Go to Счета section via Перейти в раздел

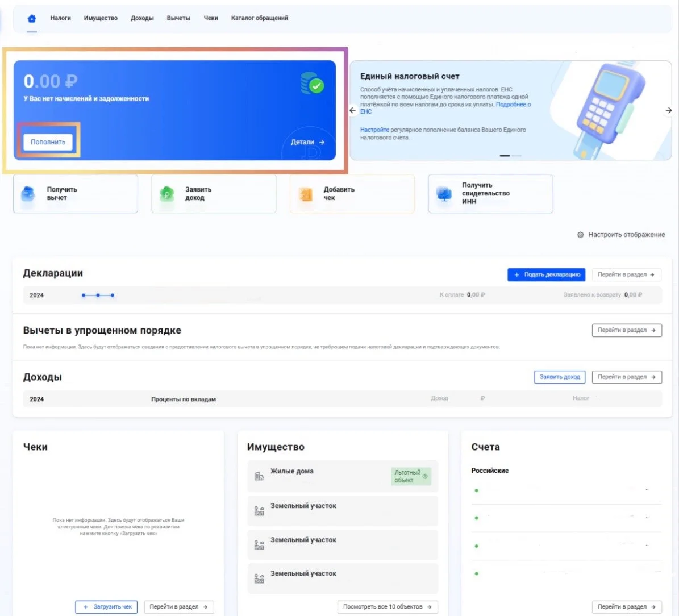click(x=627, y=607)
